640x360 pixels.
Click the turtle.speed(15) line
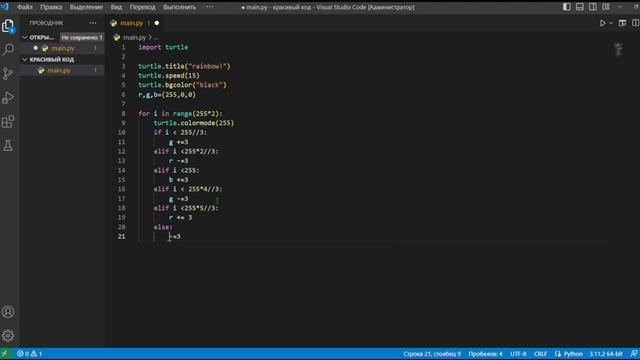click(x=169, y=76)
